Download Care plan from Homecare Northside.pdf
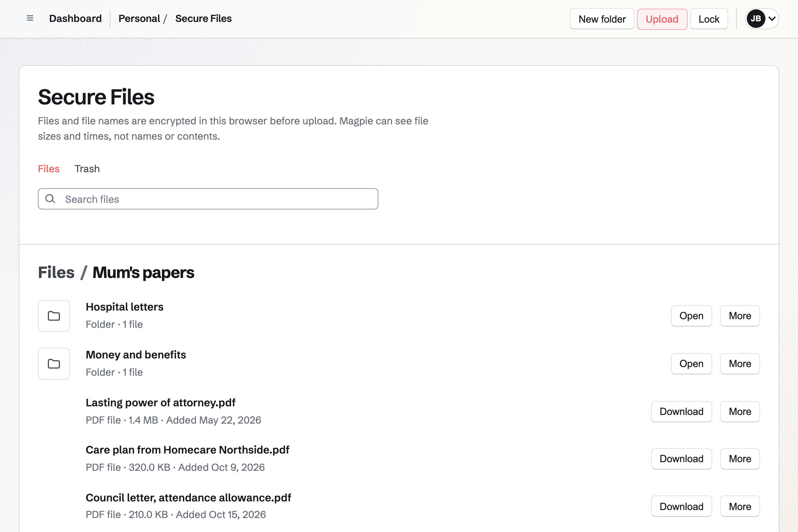798x532 pixels. coord(681,459)
